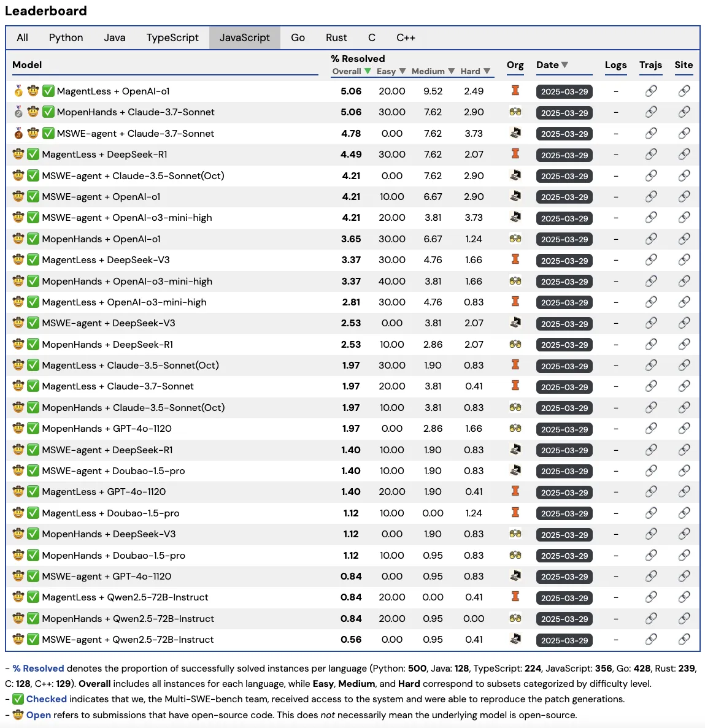The width and height of the screenshot is (705, 728).
Task: Click the checkmark icon for MSWE-agent + Doubao-1.5-pro
Action: click(x=33, y=470)
